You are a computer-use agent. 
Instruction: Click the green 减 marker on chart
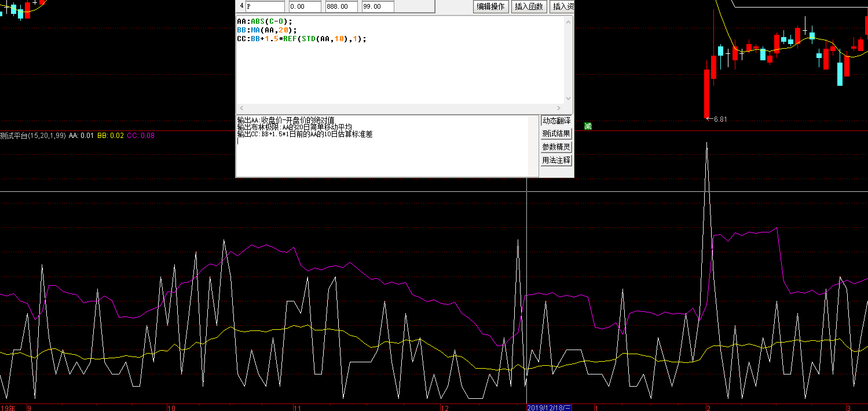588,126
